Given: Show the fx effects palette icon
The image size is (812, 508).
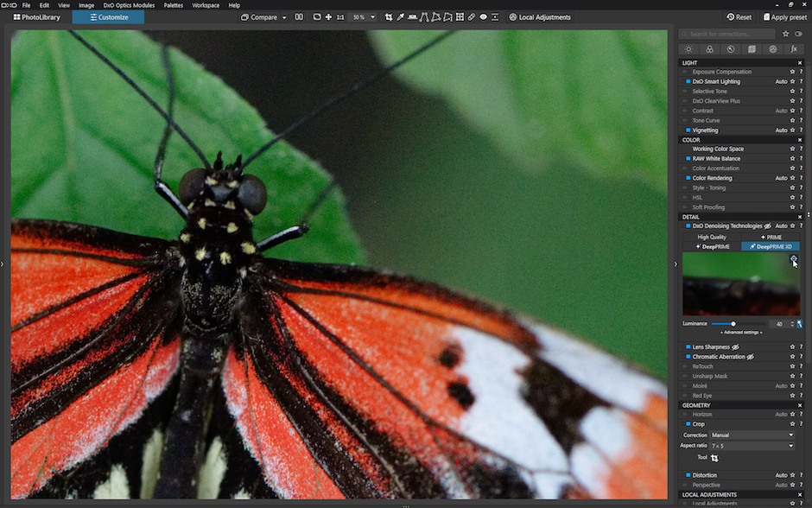Looking at the screenshot, I should coord(794,49).
